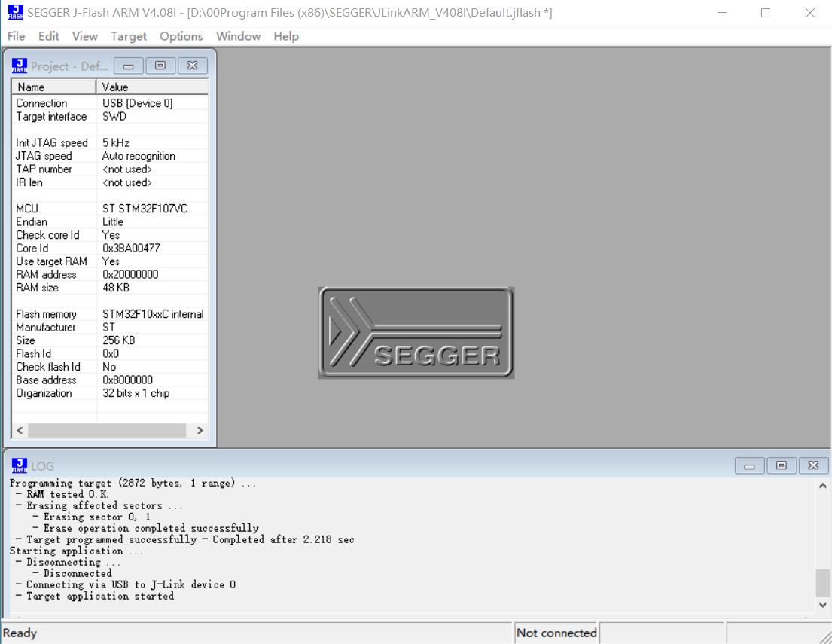Click the 'STM32F10xxC internal' value
832x644 pixels.
pos(153,314)
